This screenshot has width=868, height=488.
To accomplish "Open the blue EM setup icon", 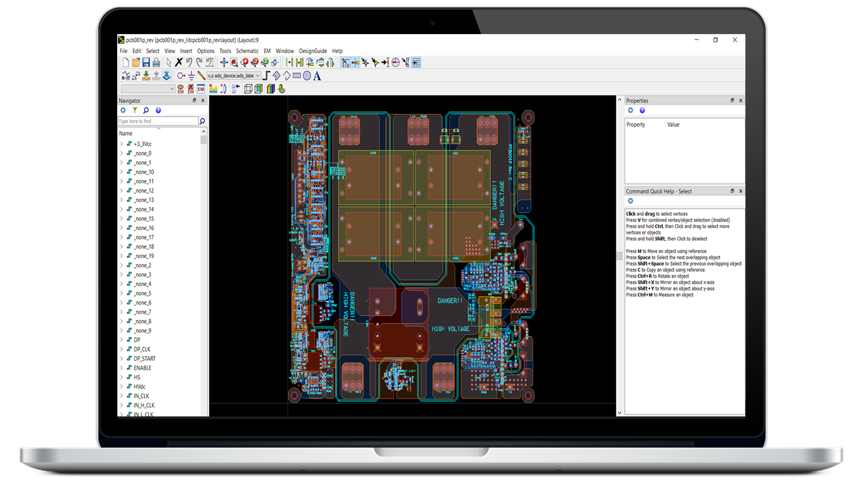I will click(201, 89).
